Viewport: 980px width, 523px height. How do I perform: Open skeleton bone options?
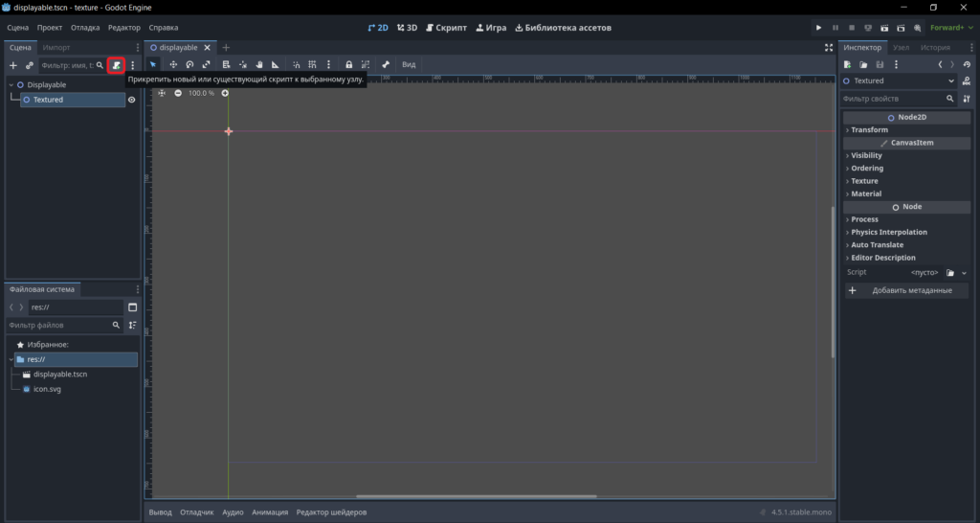pos(386,64)
